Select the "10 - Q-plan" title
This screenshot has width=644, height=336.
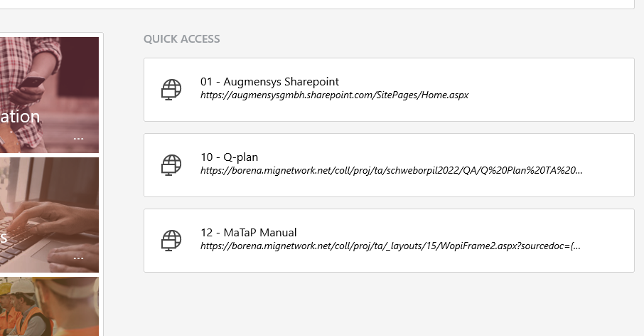229,157
